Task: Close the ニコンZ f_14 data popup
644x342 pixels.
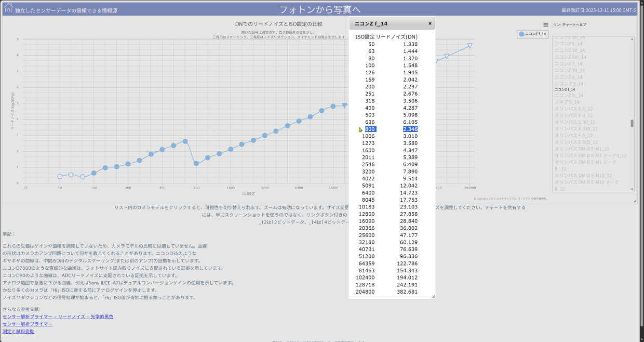Action: pyautogui.click(x=430, y=23)
